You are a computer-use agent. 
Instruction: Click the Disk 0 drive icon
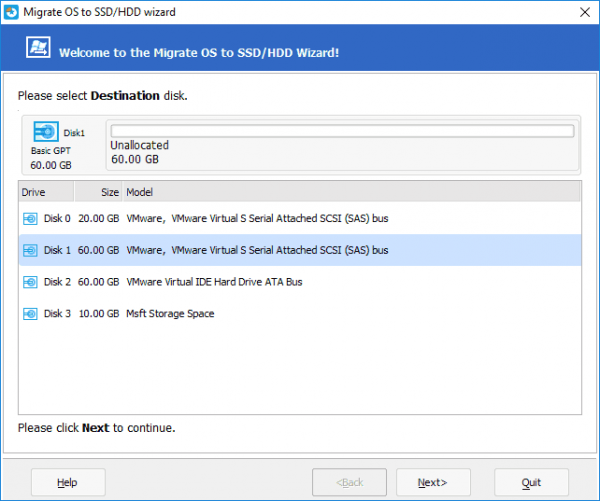29,218
